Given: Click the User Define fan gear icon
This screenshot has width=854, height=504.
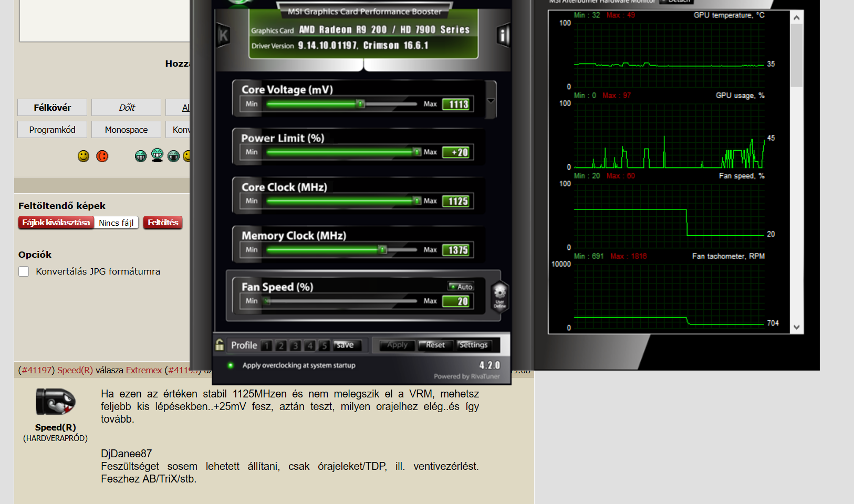Looking at the screenshot, I should coord(499,297).
